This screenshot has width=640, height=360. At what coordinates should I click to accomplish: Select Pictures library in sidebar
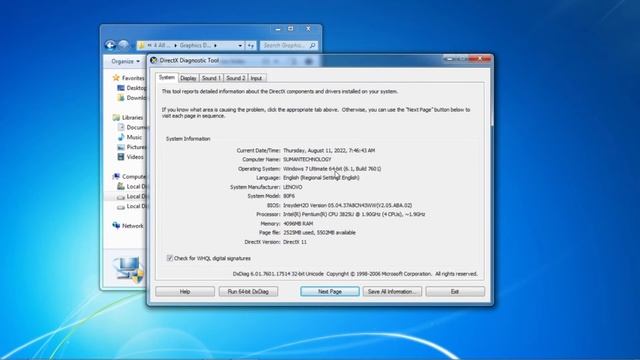tap(136, 147)
